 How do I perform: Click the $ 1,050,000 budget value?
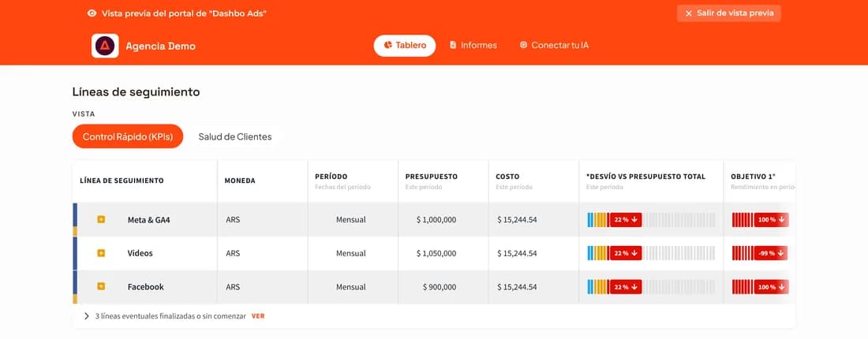click(x=436, y=253)
